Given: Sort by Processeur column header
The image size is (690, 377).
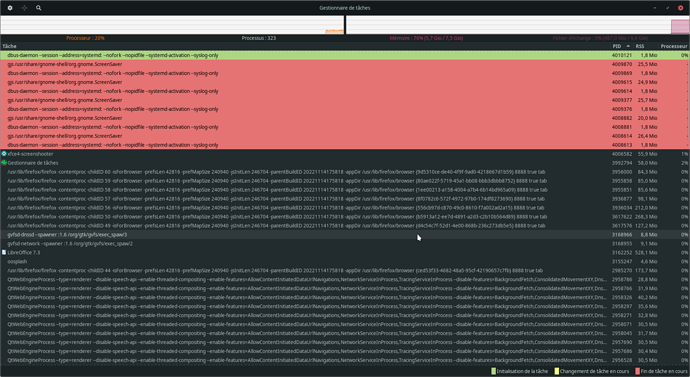Looking at the screenshot, I should tap(674, 46).
